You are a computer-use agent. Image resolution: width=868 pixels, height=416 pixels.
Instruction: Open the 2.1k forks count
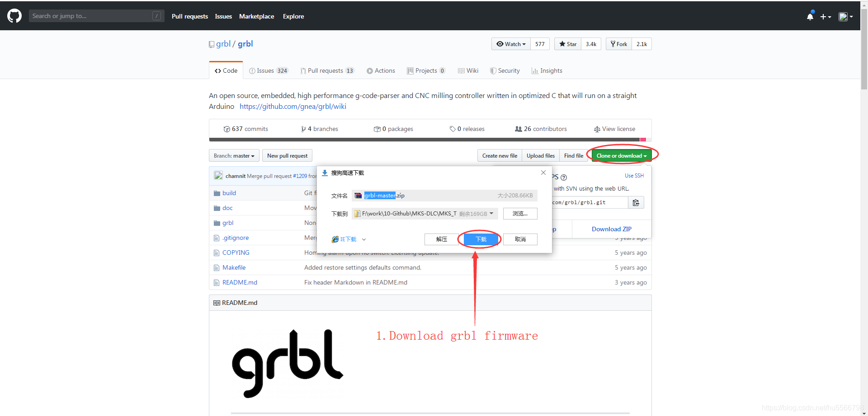tap(642, 44)
